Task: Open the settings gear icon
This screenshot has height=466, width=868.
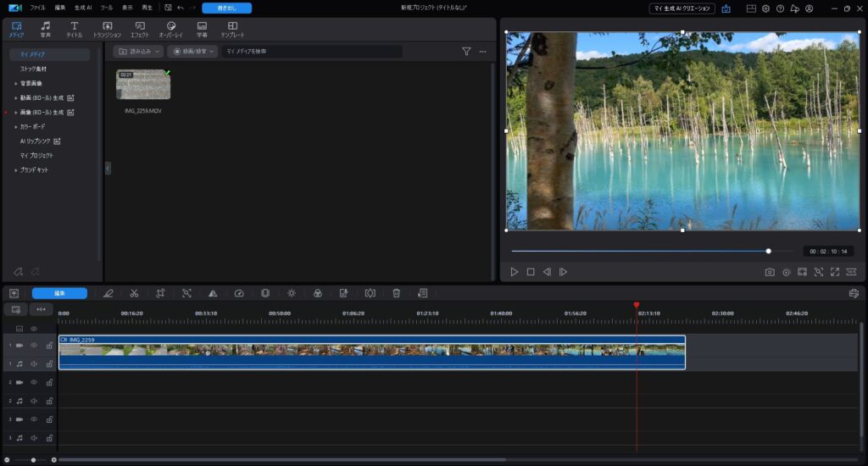Action: (x=765, y=8)
